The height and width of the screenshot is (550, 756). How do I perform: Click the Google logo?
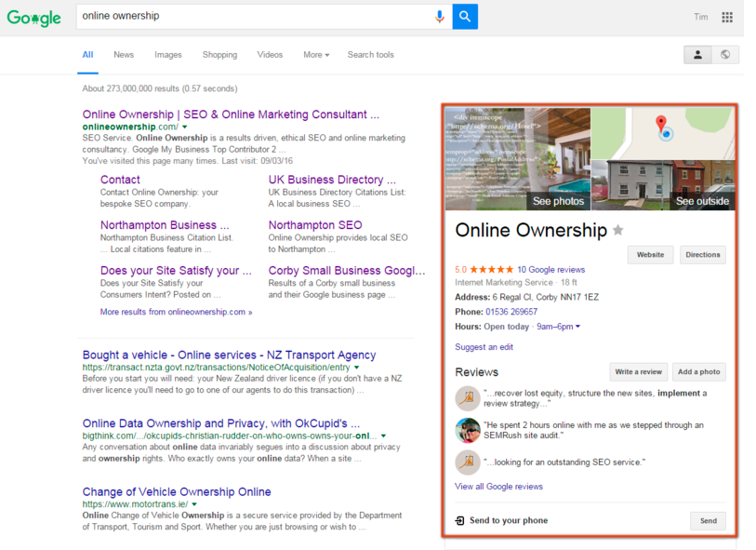33,18
